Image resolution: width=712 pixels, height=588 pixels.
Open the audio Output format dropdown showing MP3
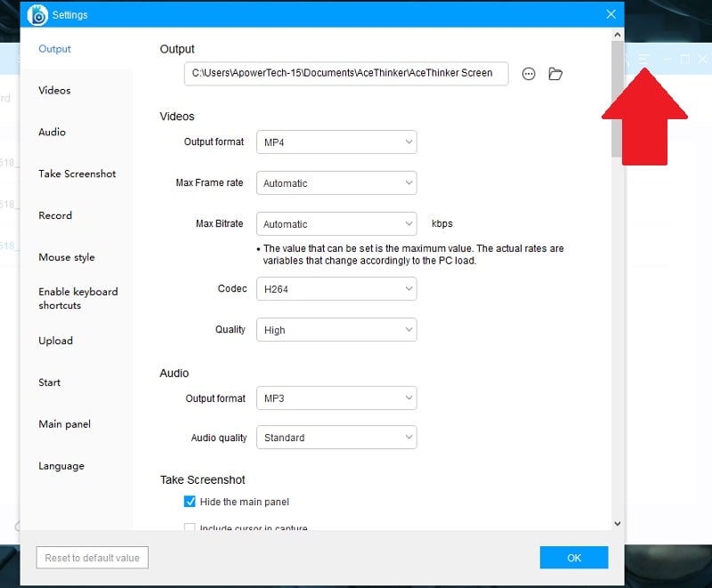point(336,398)
